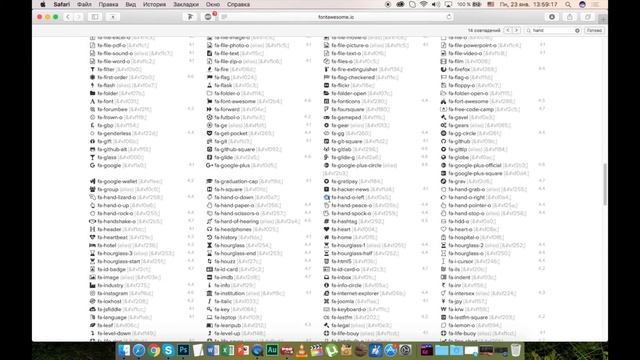640x360 pixels.
Task: Go back with Safari's back arrow
Action: (x=68, y=17)
